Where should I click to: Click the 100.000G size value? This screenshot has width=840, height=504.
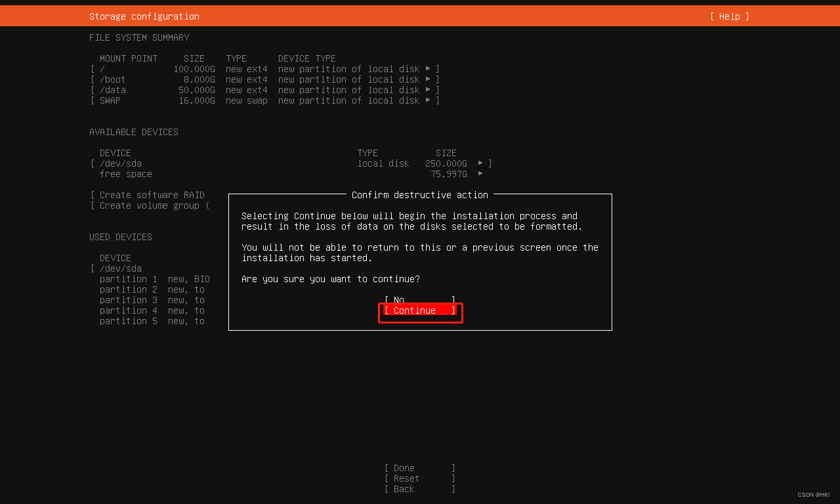[194, 69]
